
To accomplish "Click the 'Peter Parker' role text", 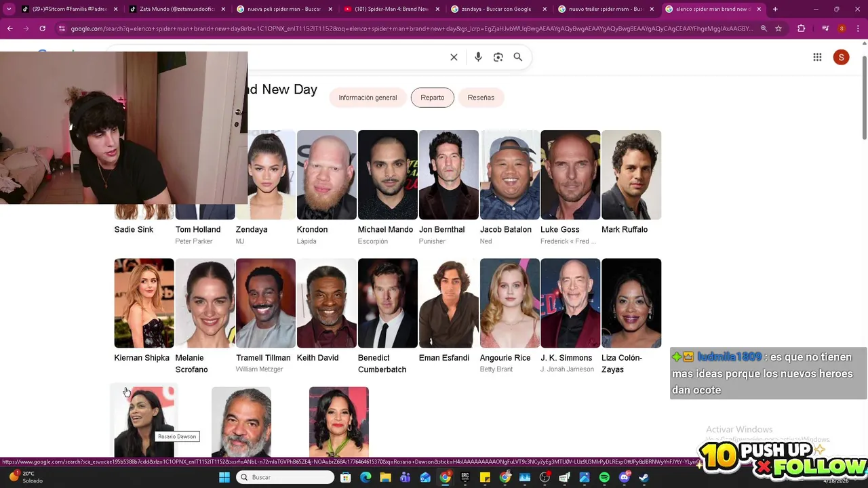I will click(x=194, y=241).
